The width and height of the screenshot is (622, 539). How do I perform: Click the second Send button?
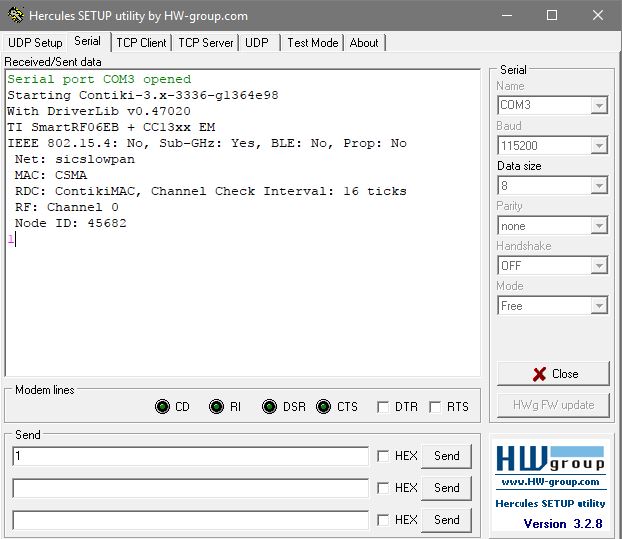447,488
